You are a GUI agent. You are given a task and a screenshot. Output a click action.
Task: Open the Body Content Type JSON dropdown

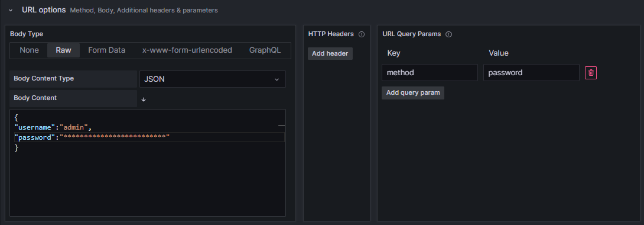point(212,79)
